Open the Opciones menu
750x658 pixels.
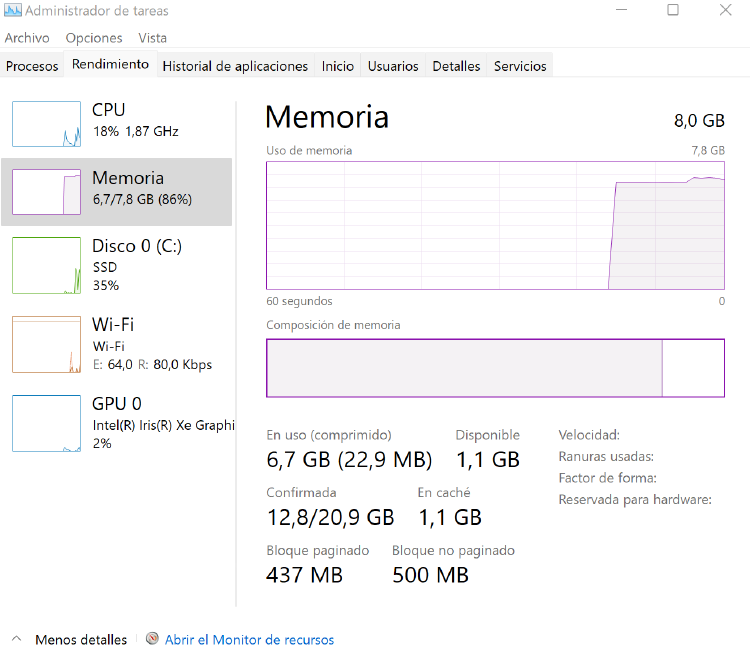[94, 38]
